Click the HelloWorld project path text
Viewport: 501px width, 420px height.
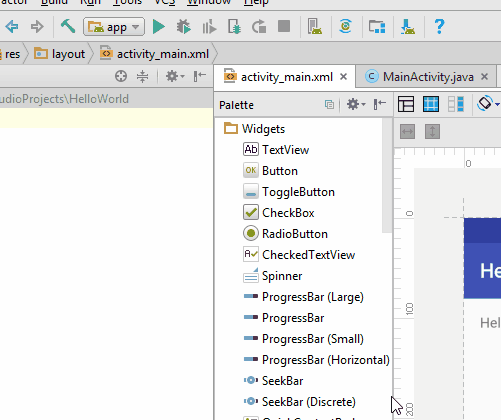pyautogui.click(x=64, y=99)
